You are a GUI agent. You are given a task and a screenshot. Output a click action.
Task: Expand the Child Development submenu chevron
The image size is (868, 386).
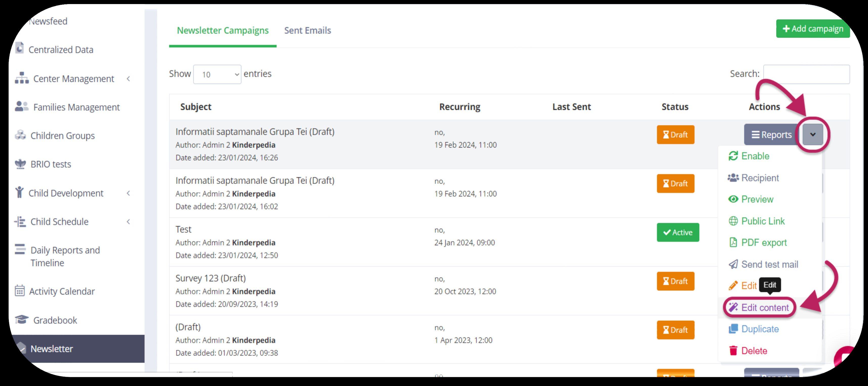(128, 193)
